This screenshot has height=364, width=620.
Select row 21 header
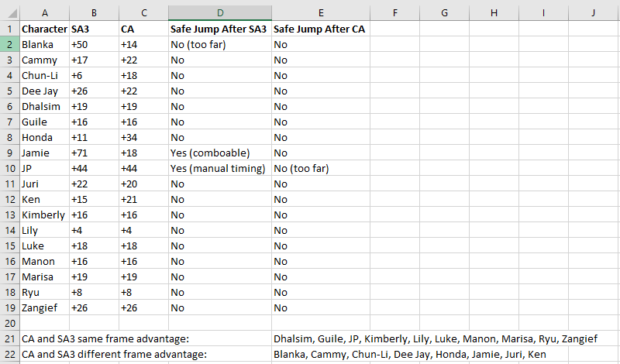click(x=10, y=338)
